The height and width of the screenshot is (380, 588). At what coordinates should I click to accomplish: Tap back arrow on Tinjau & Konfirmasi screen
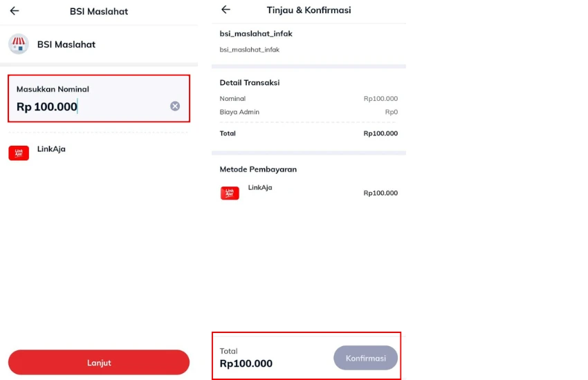click(226, 10)
